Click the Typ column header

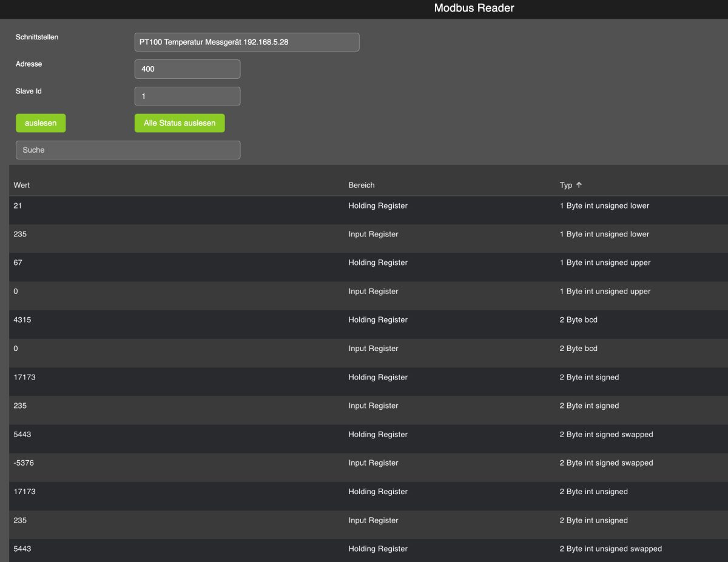pyautogui.click(x=565, y=185)
